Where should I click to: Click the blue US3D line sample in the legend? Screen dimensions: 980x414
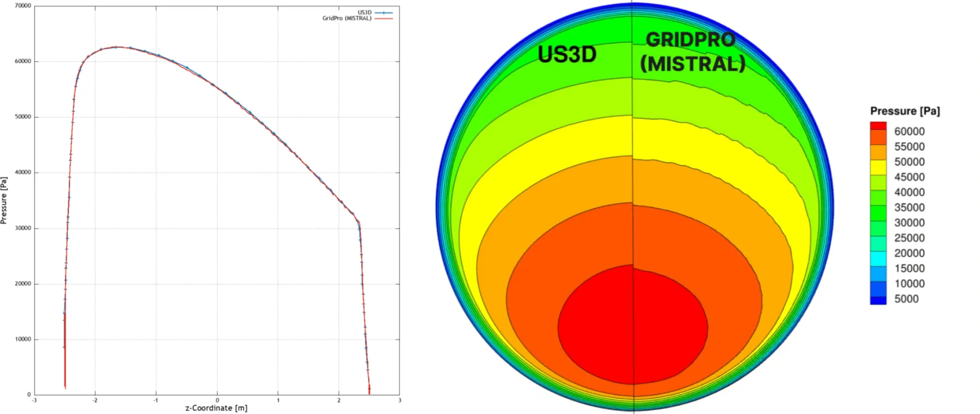tap(384, 12)
